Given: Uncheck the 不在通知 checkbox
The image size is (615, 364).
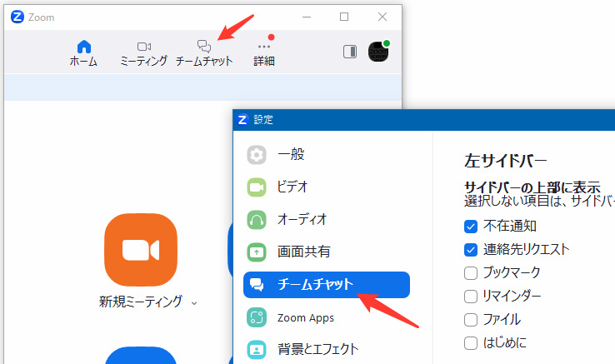Looking at the screenshot, I should (x=471, y=226).
